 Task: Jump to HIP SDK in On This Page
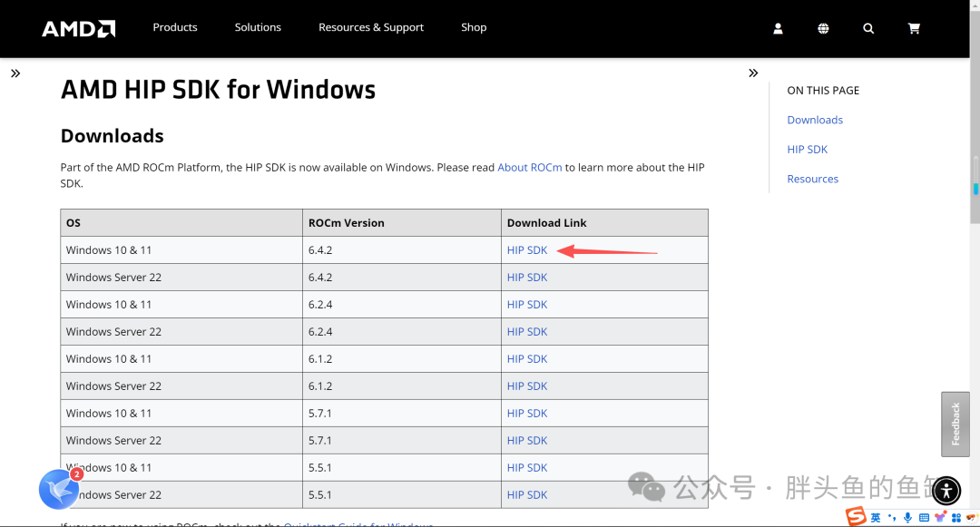tap(807, 150)
